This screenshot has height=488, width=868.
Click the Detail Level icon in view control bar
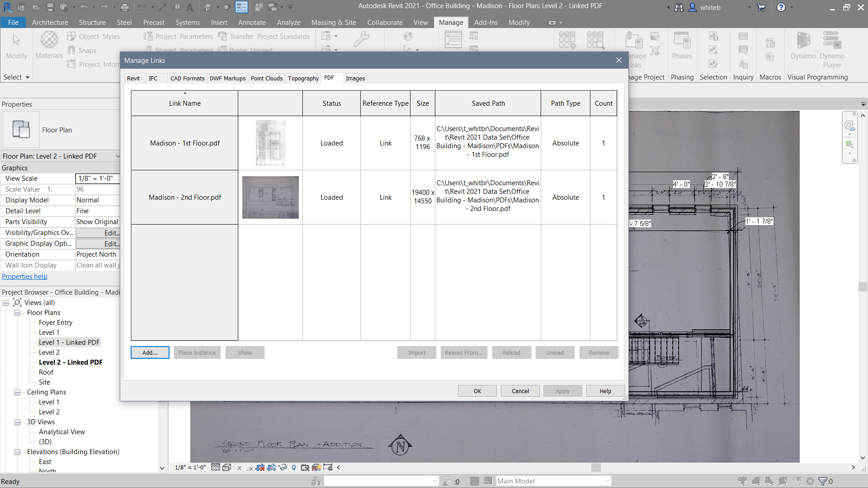pyautogui.click(x=216, y=467)
